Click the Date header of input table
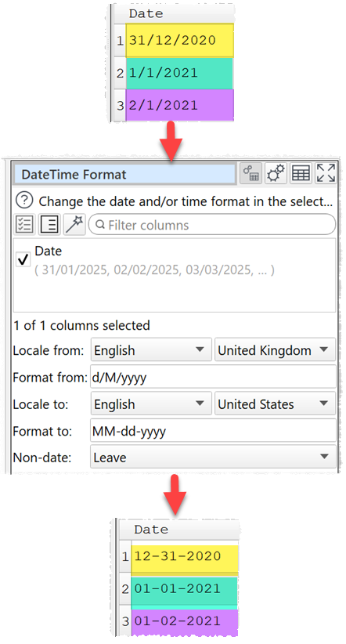346x644 pixels. [x=174, y=13]
